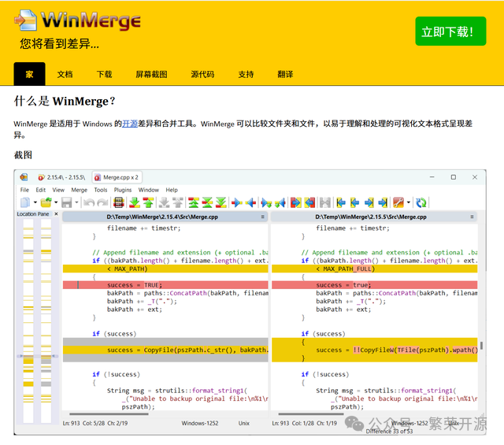Click the WinMerge logo in the page header

(x=78, y=20)
